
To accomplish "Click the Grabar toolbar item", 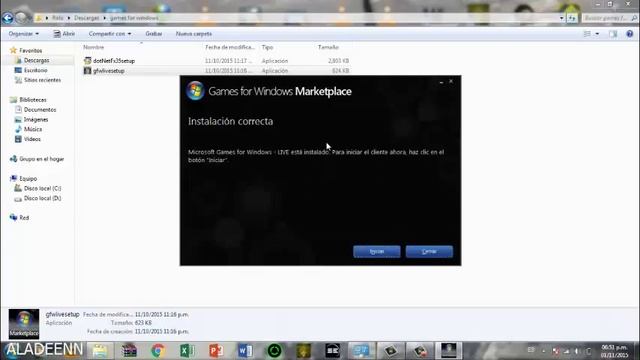I will (153, 34).
